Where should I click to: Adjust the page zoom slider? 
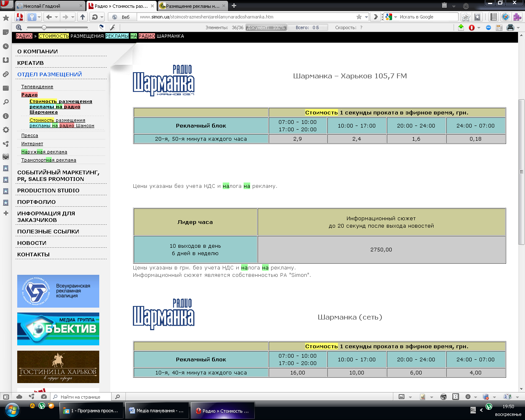57,27
